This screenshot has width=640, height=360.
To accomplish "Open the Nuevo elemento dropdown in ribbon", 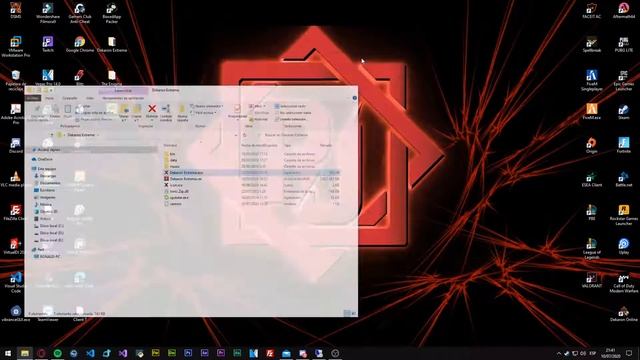I will pyautogui.click(x=207, y=106).
